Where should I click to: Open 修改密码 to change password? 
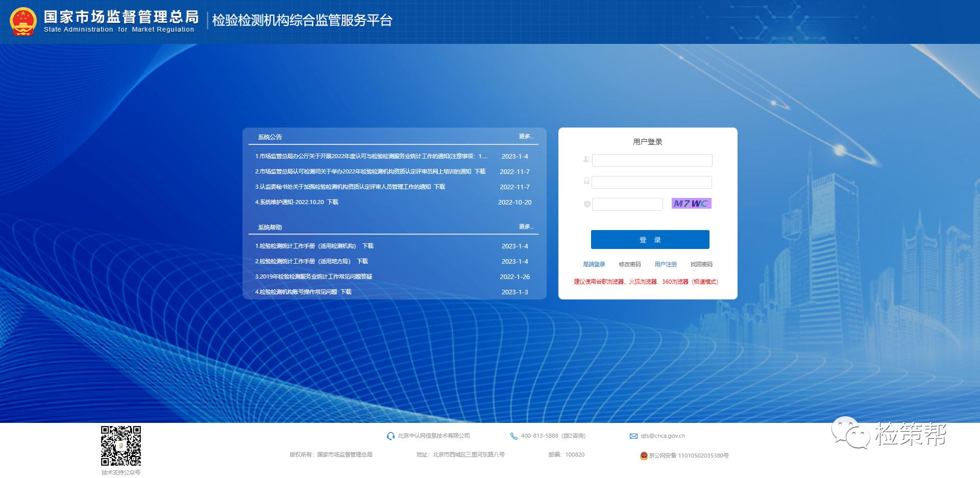[630, 264]
